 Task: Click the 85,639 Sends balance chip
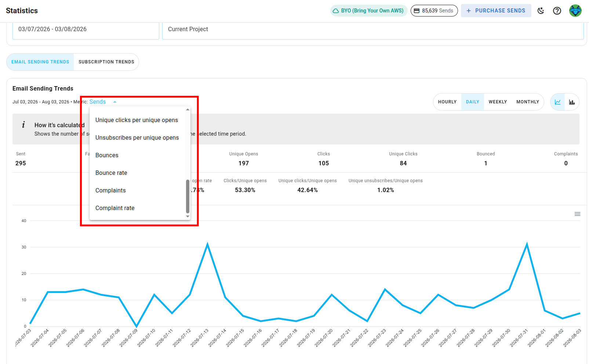point(434,11)
